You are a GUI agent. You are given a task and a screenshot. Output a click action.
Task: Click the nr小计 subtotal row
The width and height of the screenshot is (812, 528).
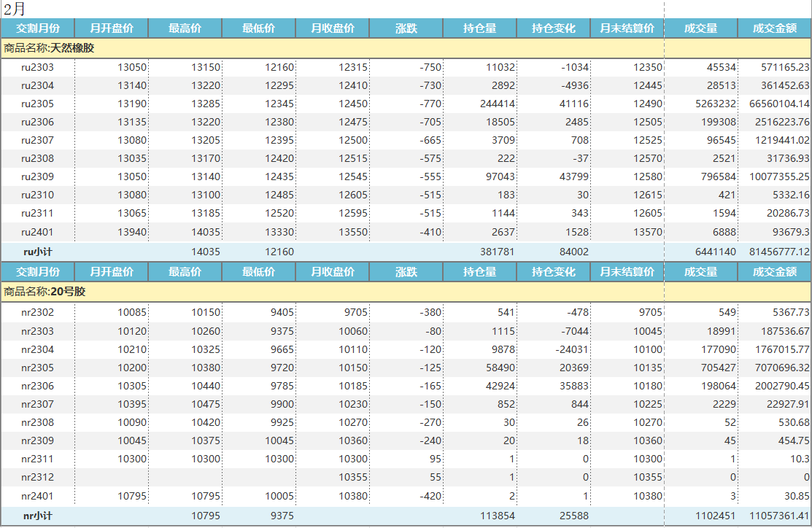pos(38,514)
